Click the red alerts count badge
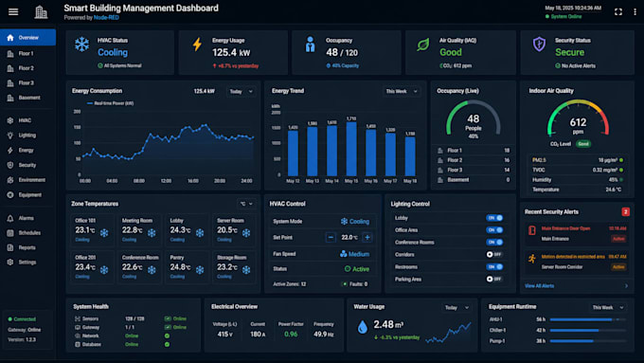644x363 pixels. 625,211
